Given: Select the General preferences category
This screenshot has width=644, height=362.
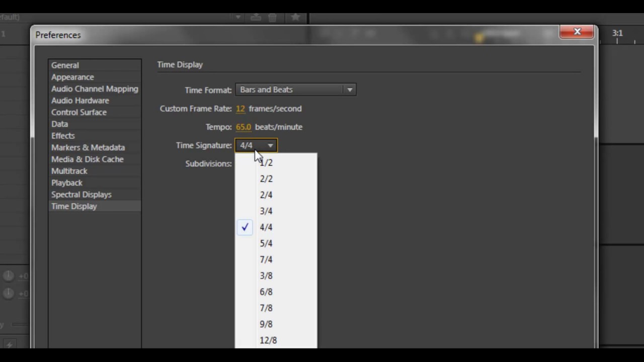Looking at the screenshot, I should coord(95,65).
